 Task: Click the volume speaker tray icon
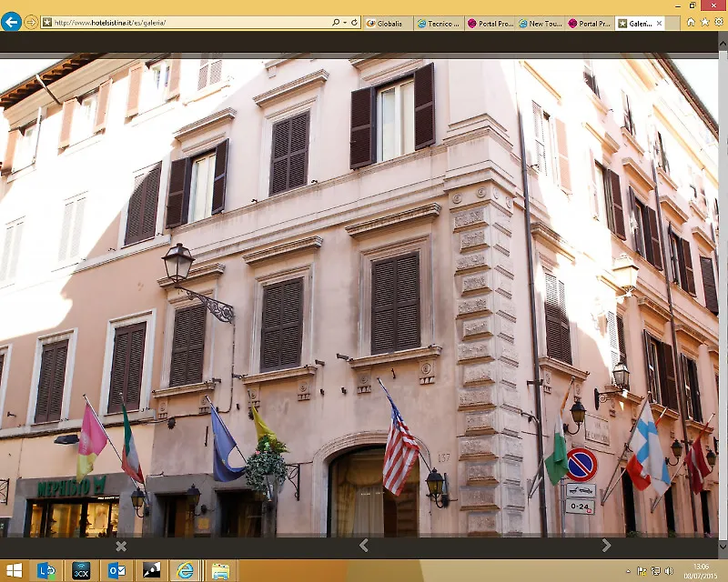669,571
